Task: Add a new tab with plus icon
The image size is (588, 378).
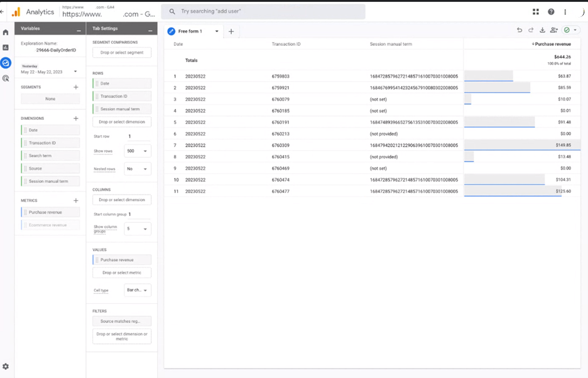Action: (x=231, y=31)
